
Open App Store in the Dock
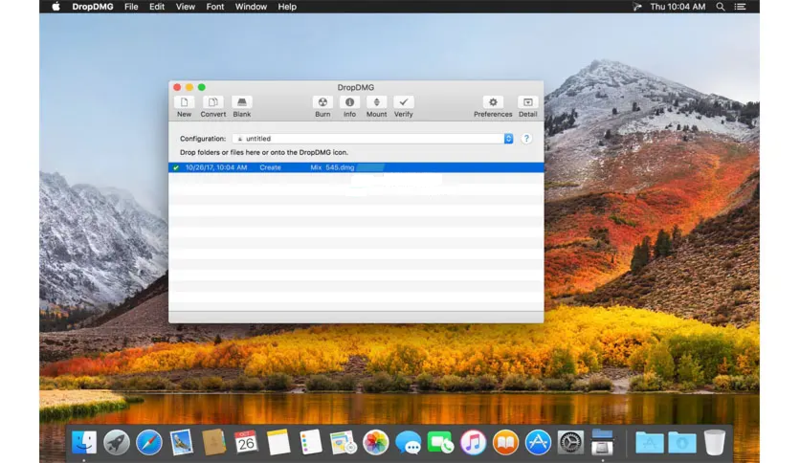pyautogui.click(x=538, y=442)
